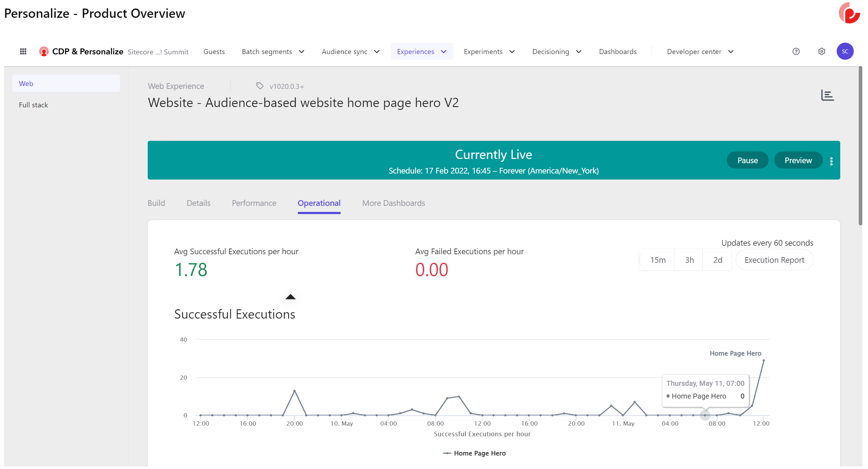Screen dimensions: 868x469
Task: Open the chart summary icon at right
Action: (827, 95)
